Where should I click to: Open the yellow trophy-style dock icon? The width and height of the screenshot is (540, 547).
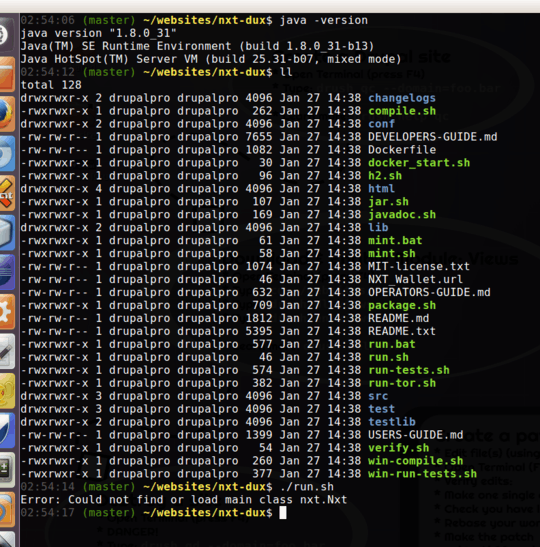click(x=6, y=391)
